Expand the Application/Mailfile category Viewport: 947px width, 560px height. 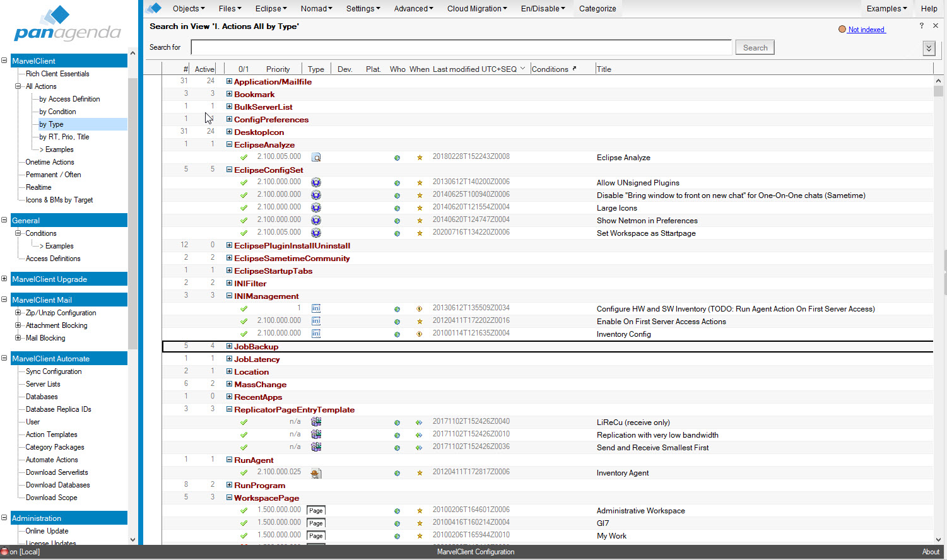230,81
